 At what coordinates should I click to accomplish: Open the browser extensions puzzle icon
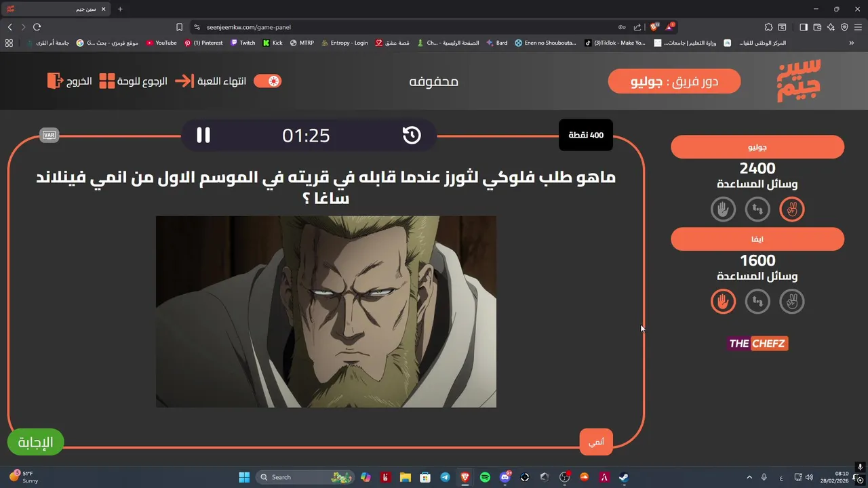pos(768,27)
